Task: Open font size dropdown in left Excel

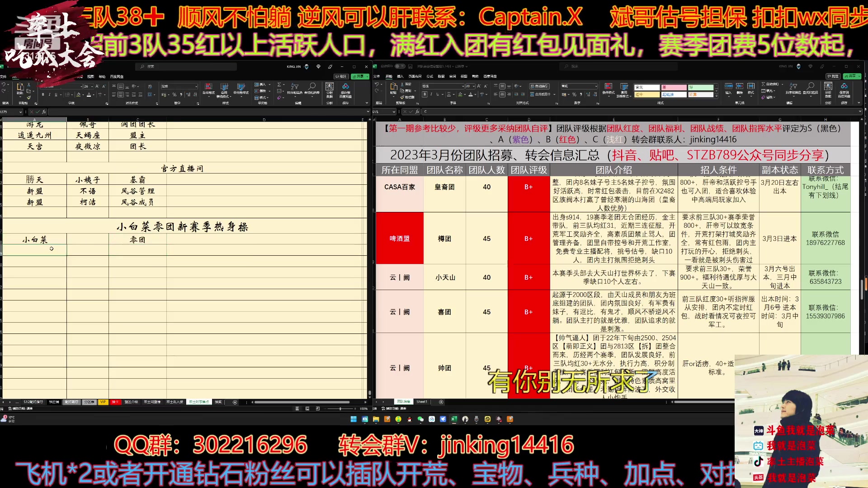Action: (92, 86)
